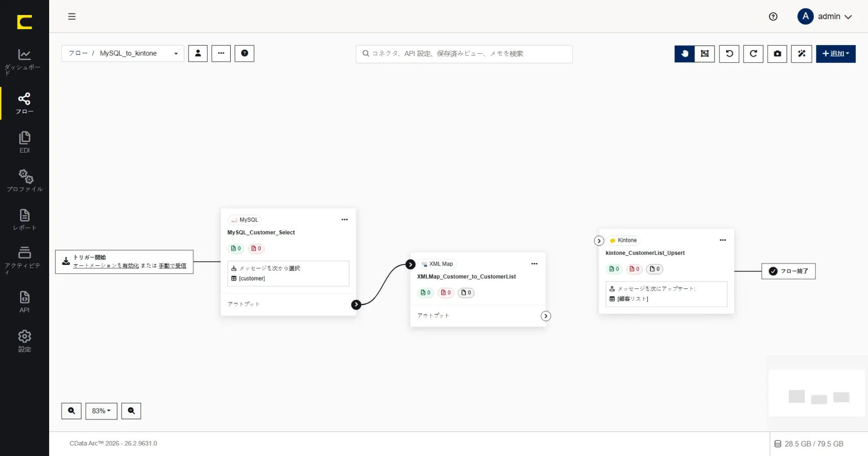Toggle the hamburger sidebar menu

[72, 17]
